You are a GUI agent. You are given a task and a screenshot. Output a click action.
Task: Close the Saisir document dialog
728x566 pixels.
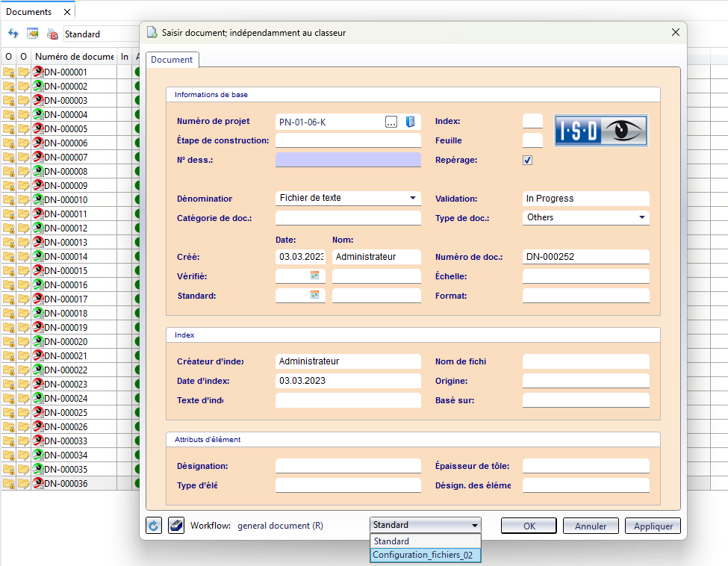676,32
